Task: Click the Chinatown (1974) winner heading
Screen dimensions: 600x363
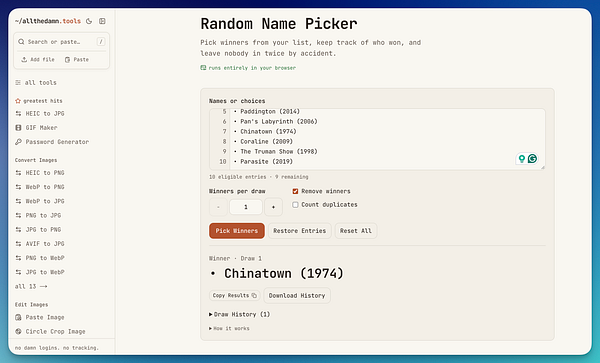Action: (x=284, y=273)
